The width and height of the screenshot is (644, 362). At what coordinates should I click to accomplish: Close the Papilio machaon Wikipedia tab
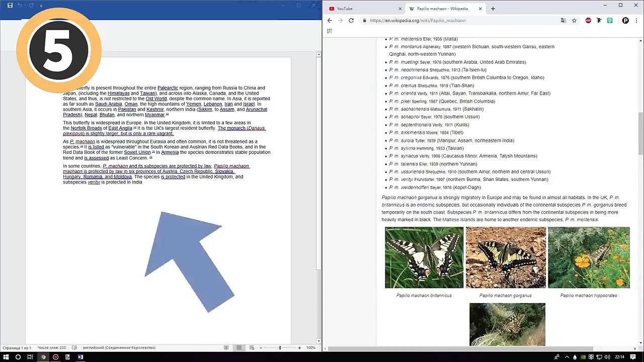(x=480, y=9)
